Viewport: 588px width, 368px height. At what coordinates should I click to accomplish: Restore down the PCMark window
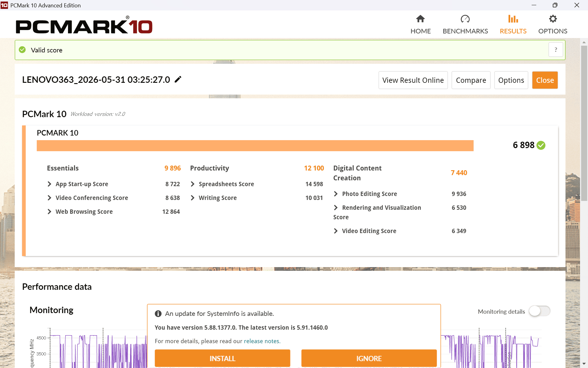coord(555,5)
